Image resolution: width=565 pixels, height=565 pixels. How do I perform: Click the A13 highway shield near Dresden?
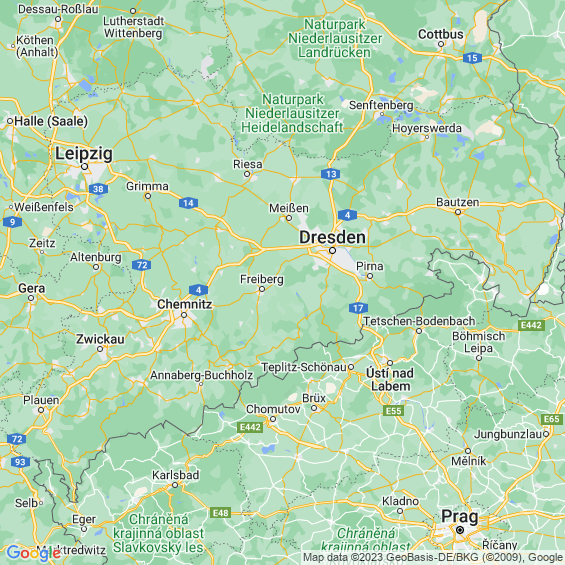coord(331,174)
